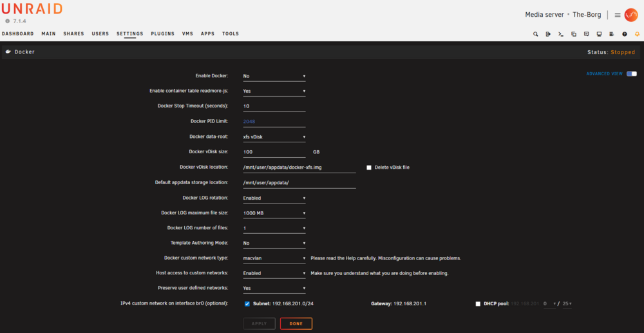Click the logout icon in top bar

[x=548, y=34]
